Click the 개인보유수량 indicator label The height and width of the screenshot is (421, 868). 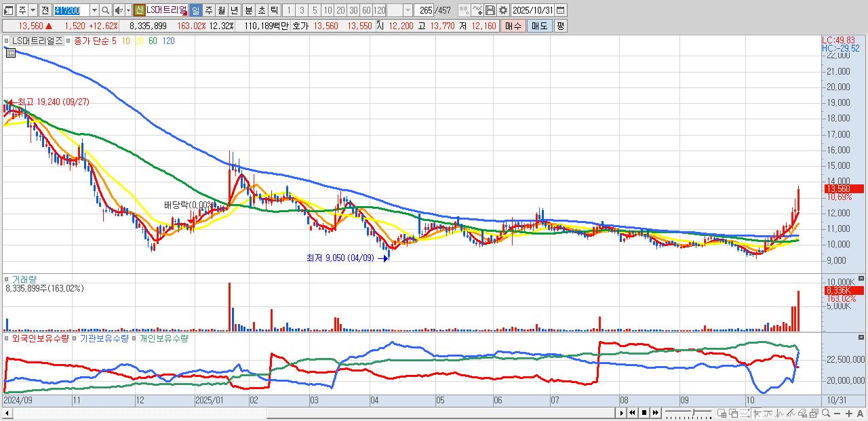tap(163, 338)
